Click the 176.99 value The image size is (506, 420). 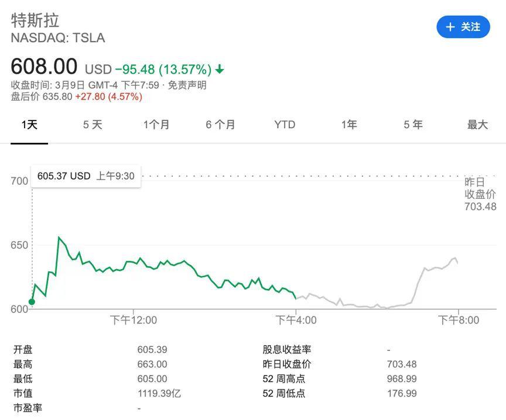(x=402, y=393)
